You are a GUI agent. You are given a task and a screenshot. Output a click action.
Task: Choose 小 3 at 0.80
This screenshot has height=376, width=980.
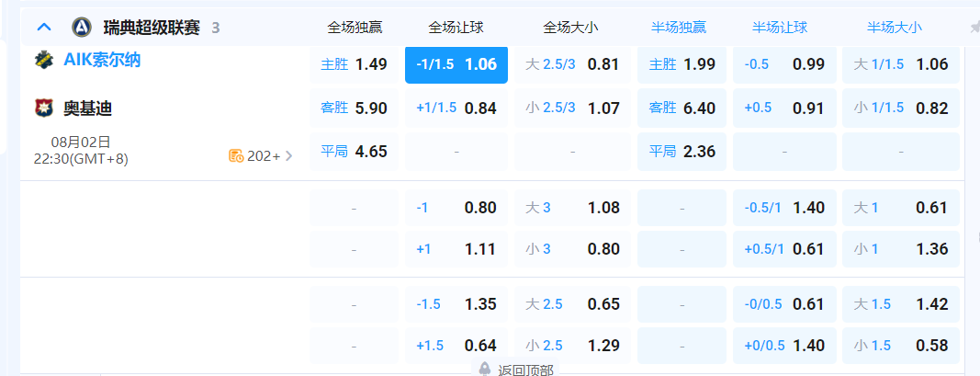click(572, 249)
